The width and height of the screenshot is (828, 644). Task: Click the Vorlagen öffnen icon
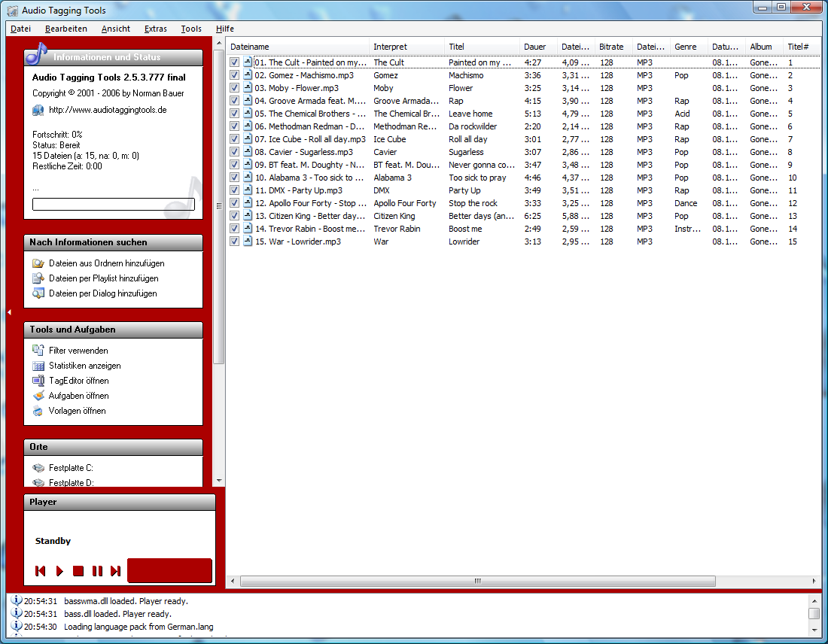point(38,411)
